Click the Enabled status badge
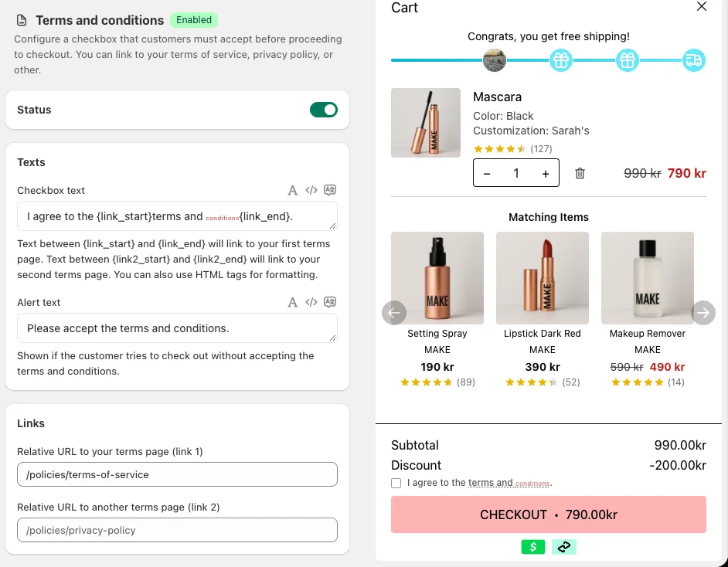 (194, 20)
